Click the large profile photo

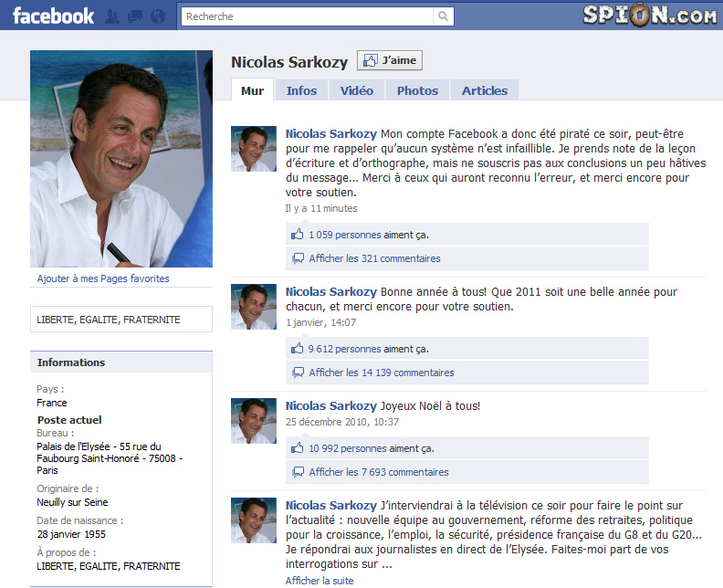pos(121,159)
